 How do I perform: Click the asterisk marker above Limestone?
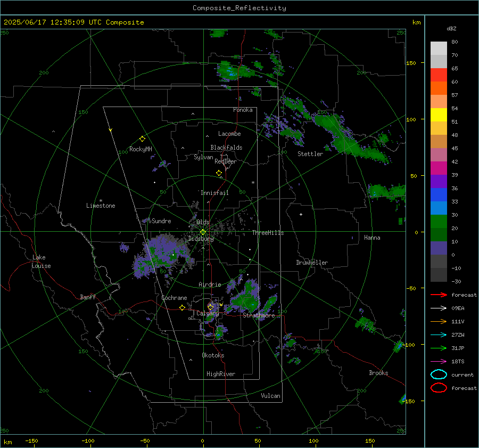coord(101,201)
